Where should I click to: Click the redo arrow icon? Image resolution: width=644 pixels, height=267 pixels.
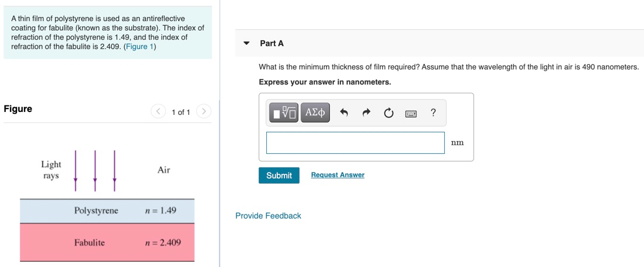pyautogui.click(x=366, y=113)
